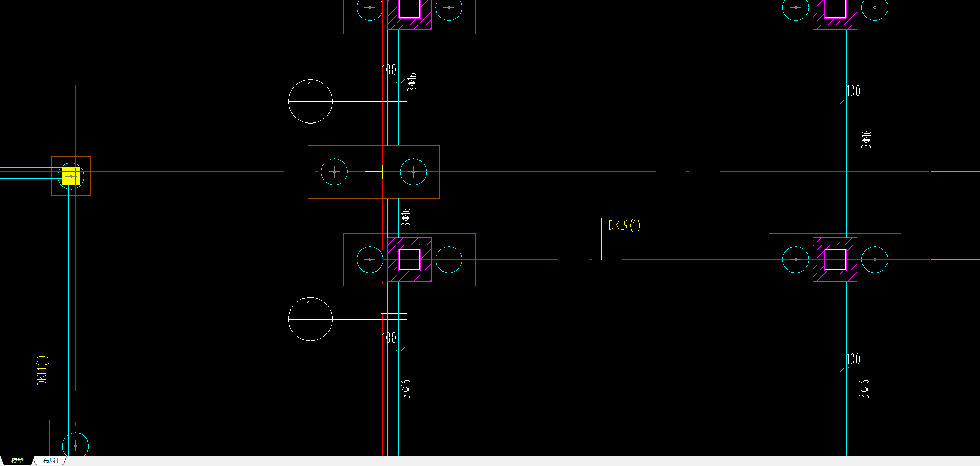Select the DKL1(1) vertical beam label
Image resolution: width=980 pixels, height=466 pixels.
(x=42, y=371)
